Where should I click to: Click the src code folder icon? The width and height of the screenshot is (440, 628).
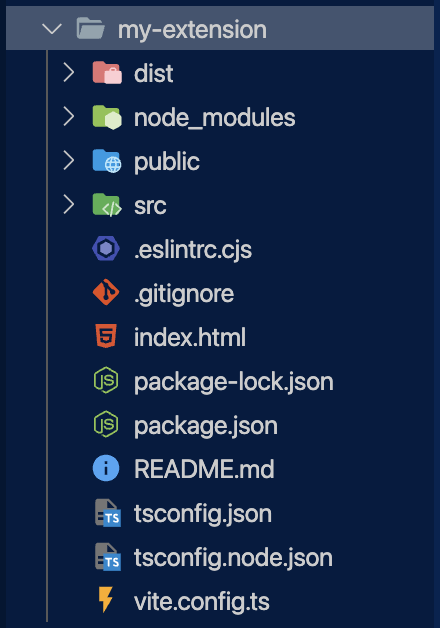click(107, 205)
